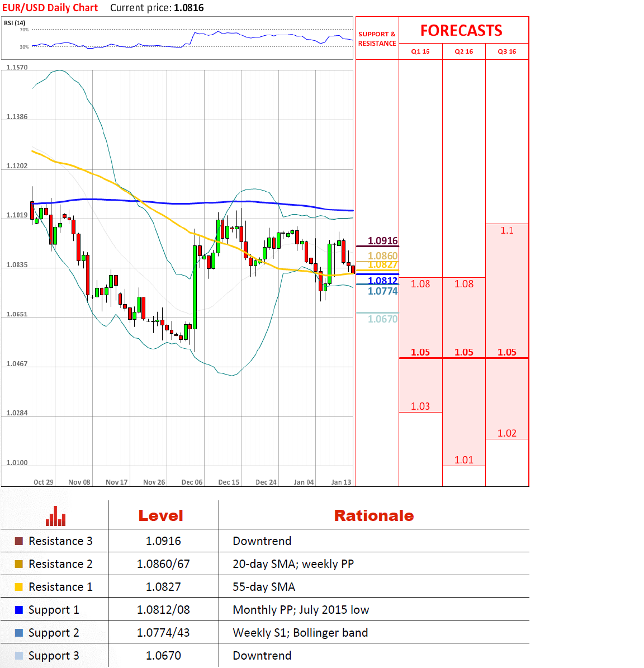644x668 pixels.
Task: Click the Dec 06 date axis label
Action: pyautogui.click(x=192, y=482)
